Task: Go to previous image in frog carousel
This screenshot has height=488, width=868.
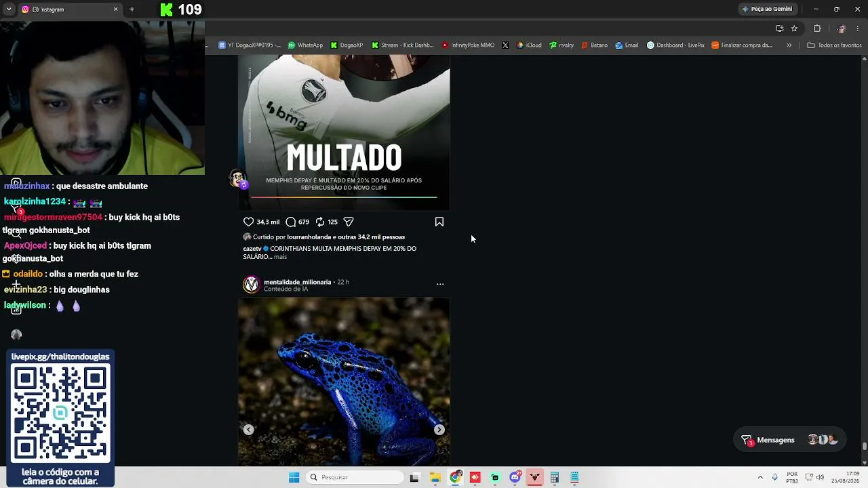Action: click(x=249, y=430)
